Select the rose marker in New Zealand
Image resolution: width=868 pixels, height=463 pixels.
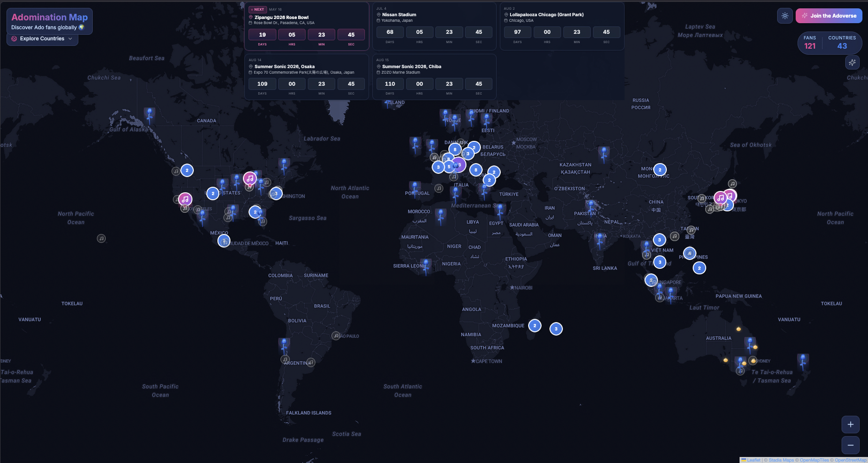click(x=804, y=361)
